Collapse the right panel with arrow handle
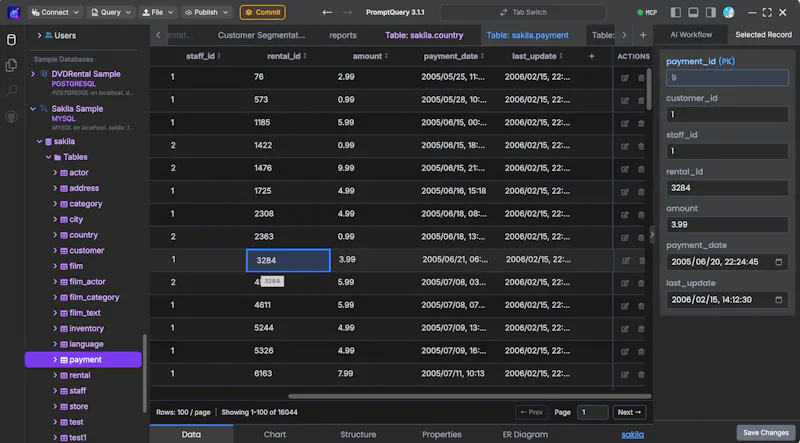Viewport: 800px width, 443px height. pos(652,234)
